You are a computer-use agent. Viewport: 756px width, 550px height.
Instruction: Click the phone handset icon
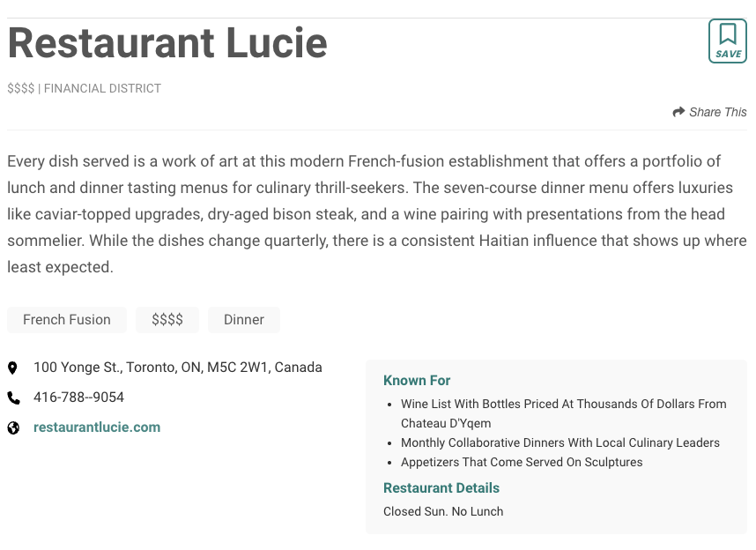(x=13, y=398)
